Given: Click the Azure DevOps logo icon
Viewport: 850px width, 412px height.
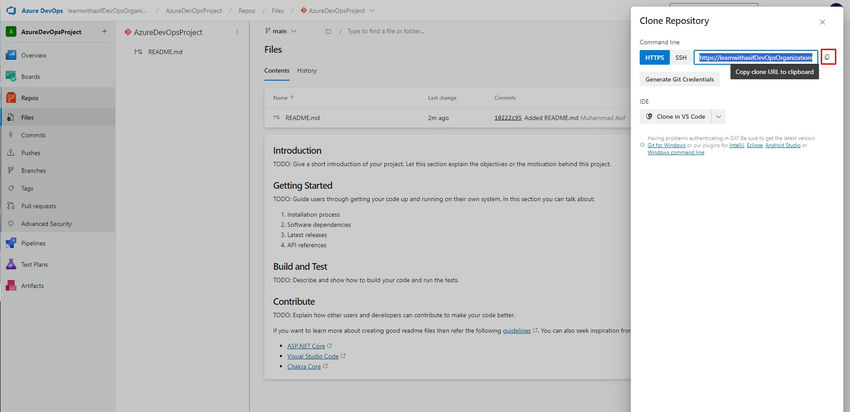Looking at the screenshot, I should (11, 11).
